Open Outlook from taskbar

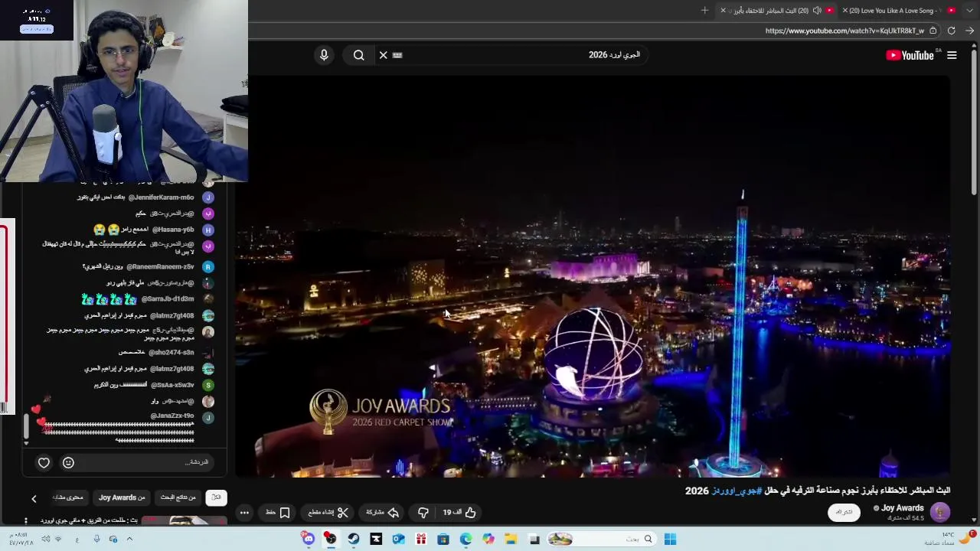click(x=398, y=540)
